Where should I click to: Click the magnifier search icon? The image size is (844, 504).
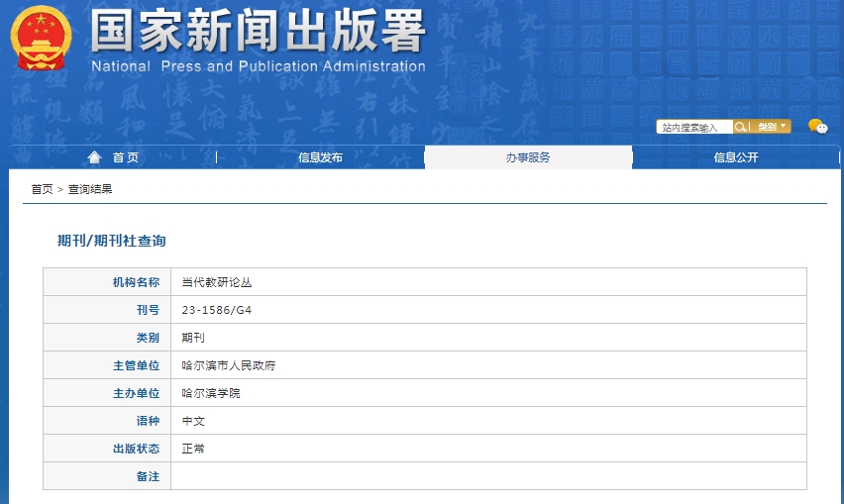coord(741,127)
